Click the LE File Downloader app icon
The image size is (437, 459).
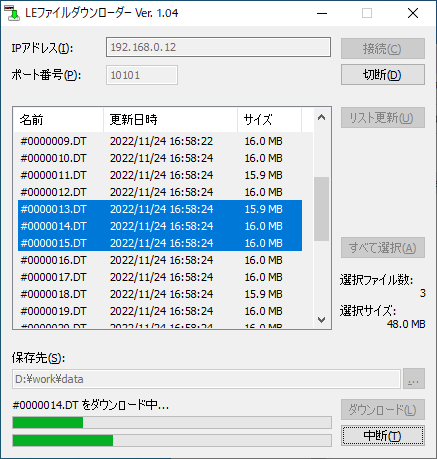click(12, 13)
